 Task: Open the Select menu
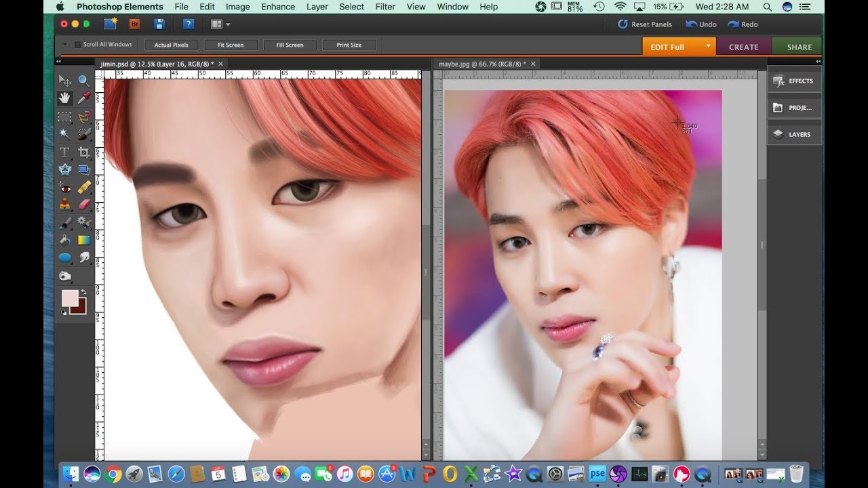[x=352, y=7]
